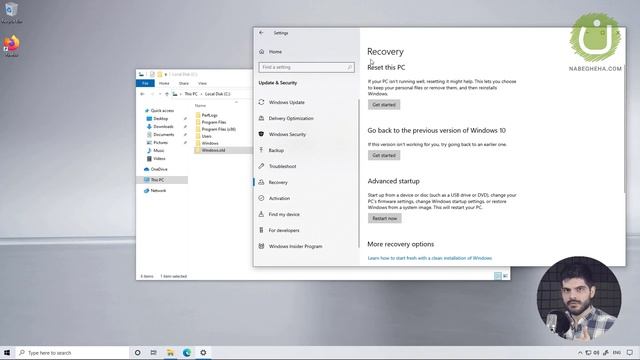The width and height of the screenshot is (640, 360).
Task: Open Cortana from the taskbar
Action: tap(138, 353)
